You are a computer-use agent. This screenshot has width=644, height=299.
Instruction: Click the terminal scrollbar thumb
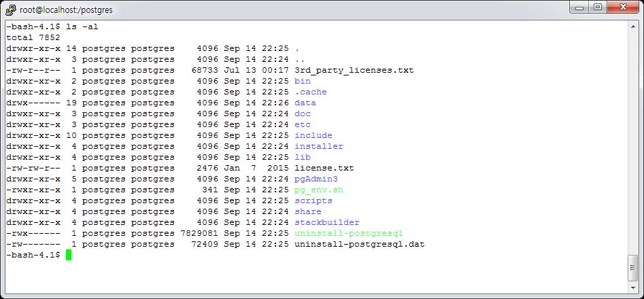tap(632, 268)
